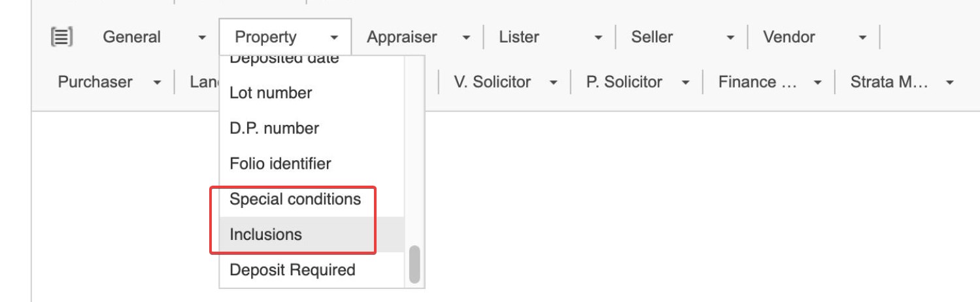Open the V. Solicitor dropdown
The height and width of the screenshot is (302, 980).
click(505, 82)
